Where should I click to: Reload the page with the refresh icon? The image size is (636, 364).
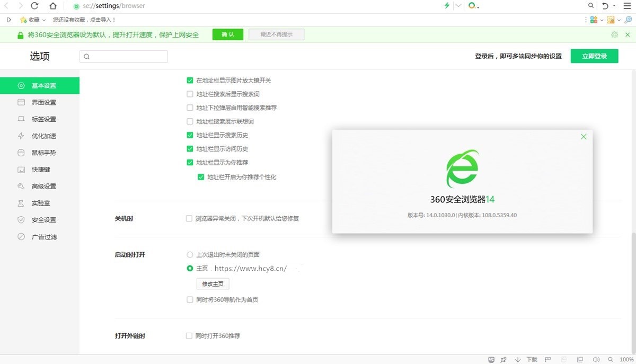34,6
